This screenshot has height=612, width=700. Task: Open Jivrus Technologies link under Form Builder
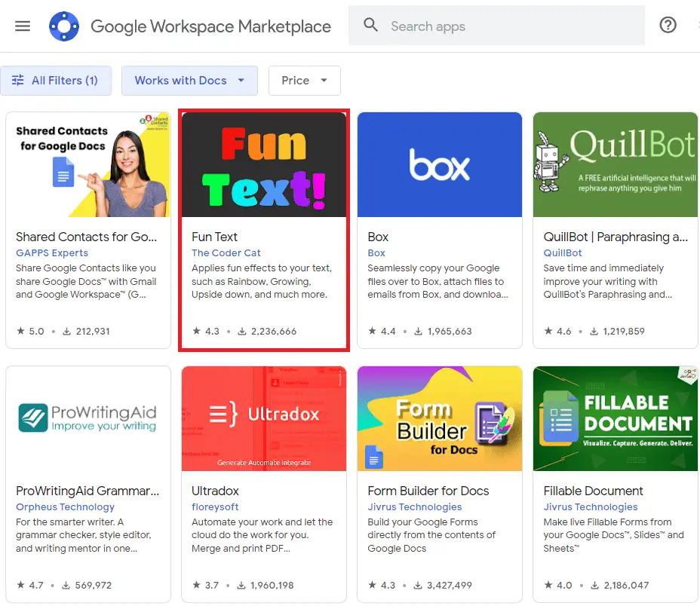coord(415,507)
